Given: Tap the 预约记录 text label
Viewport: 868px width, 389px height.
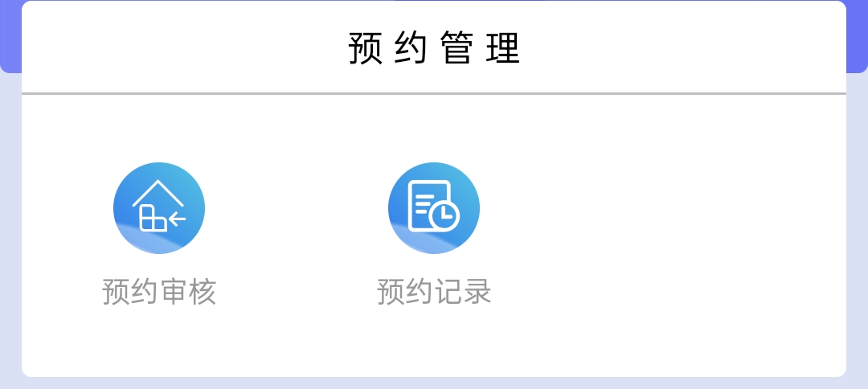Looking at the screenshot, I should [x=433, y=292].
